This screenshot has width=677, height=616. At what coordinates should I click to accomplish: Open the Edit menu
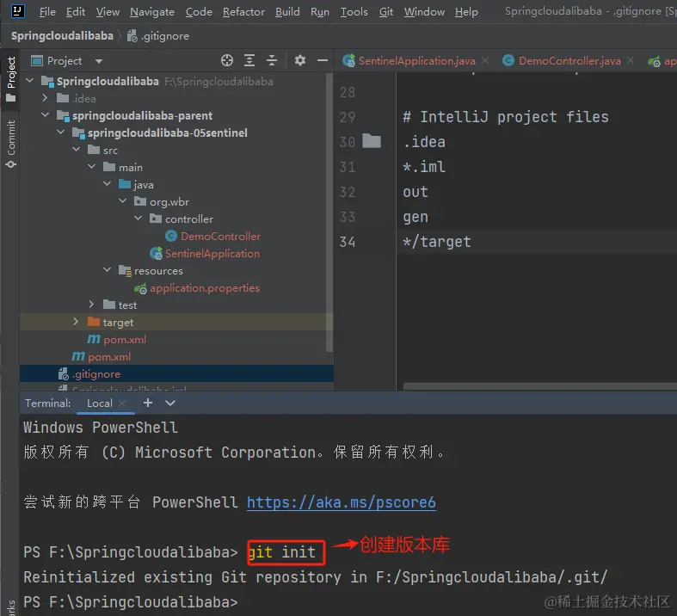[76, 12]
